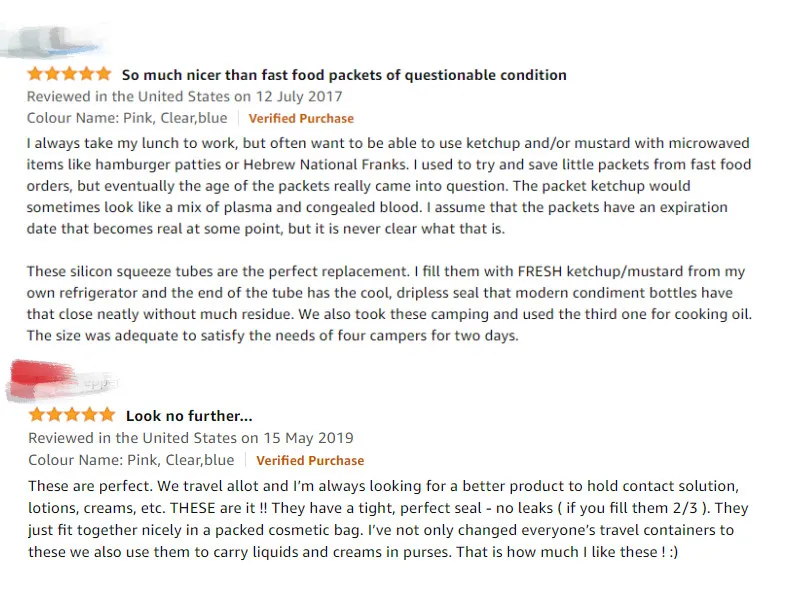Image resolution: width=793 pixels, height=591 pixels.
Task: Click the first star of the 'Look no further' rating
Action: point(38,415)
